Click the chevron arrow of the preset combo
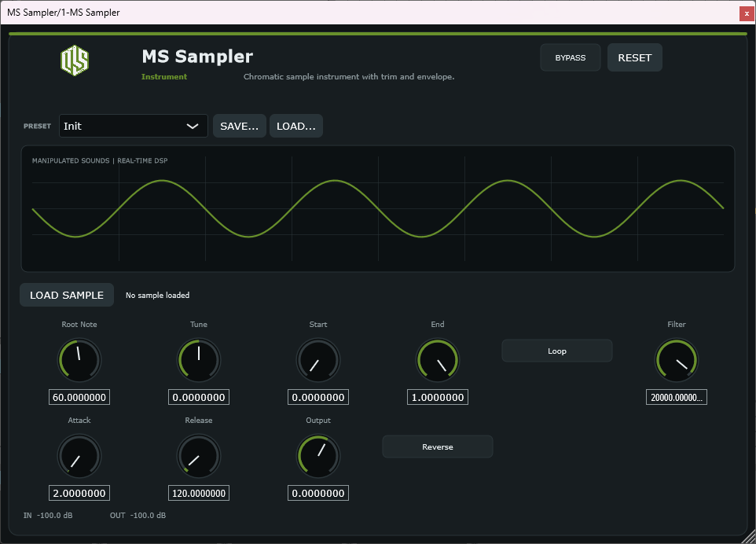756x544 pixels. pos(193,126)
